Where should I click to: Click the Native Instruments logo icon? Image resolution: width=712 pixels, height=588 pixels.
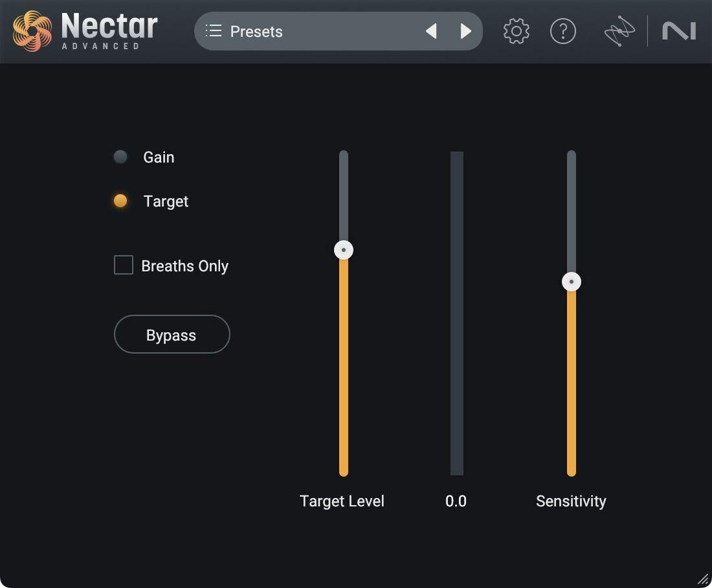pyautogui.click(x=679, y=31)
